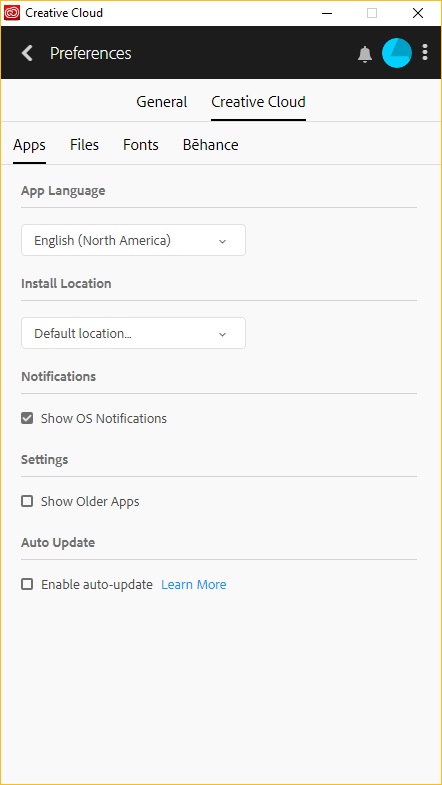Click the Preferences header title
Viewport: 442px width, 785px height.
[91, 53]
